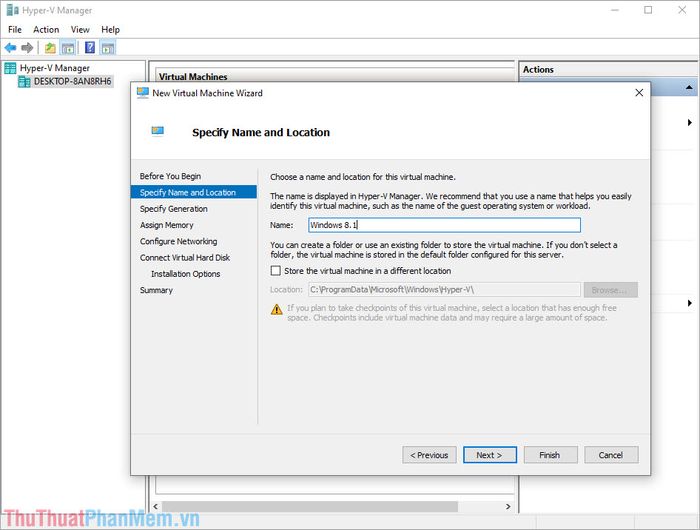
Task: Click the warning triangle icon about checkpoints
Action: (x=277, y=309)
